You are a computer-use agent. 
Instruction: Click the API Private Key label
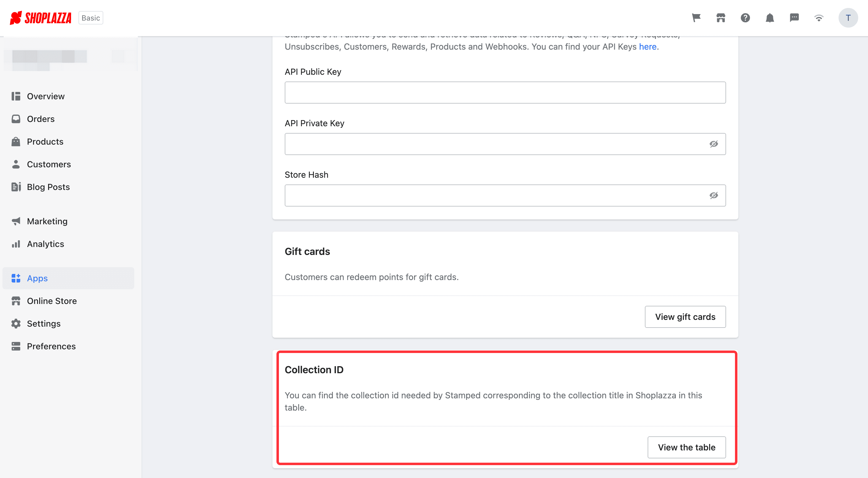[314, 123]
